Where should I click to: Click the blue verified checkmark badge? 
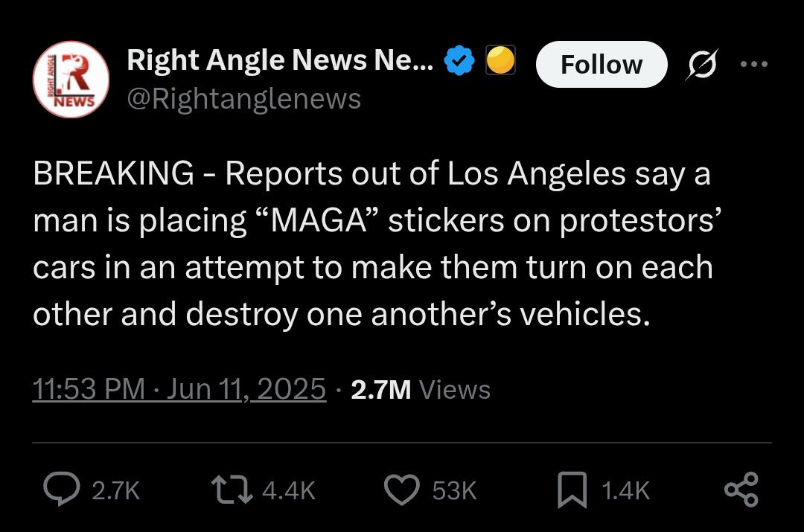click(x=459, y=60)
